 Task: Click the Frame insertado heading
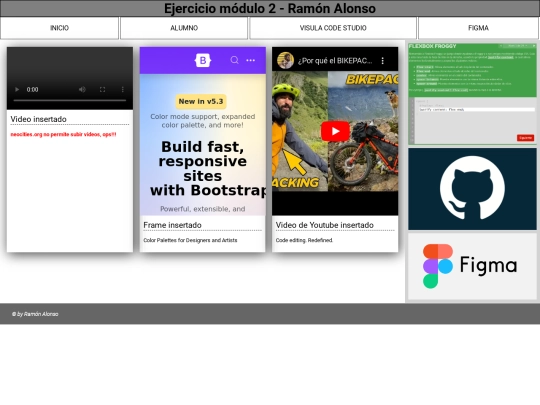(172, 225)
